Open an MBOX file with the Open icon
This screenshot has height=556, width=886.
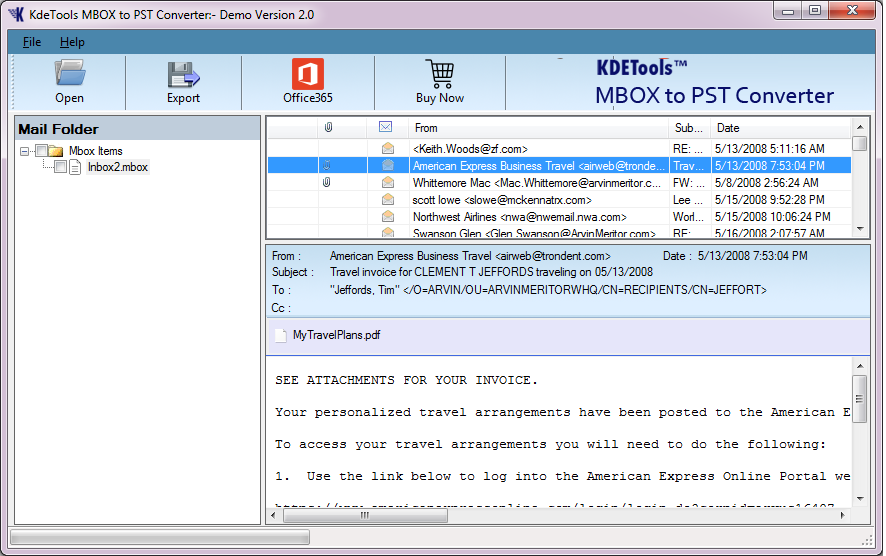click(x=70, y=82)
